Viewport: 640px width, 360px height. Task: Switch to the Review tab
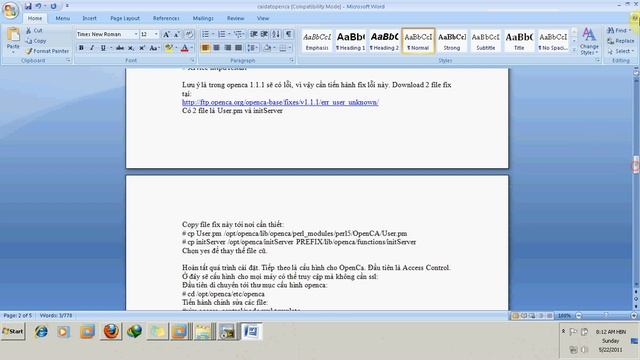tap(236, 18)
